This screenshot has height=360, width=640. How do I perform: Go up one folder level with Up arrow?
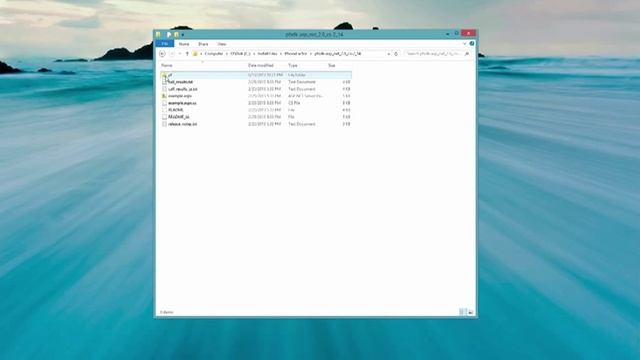[187, 53]
